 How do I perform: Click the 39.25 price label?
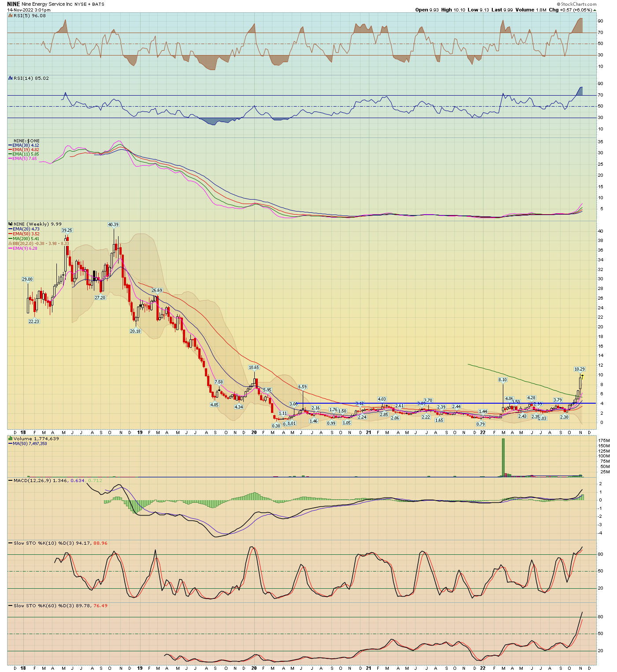click(67, 230)
